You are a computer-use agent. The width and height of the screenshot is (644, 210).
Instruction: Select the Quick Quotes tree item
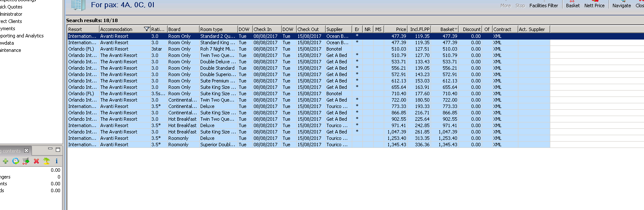pos(11,7)
